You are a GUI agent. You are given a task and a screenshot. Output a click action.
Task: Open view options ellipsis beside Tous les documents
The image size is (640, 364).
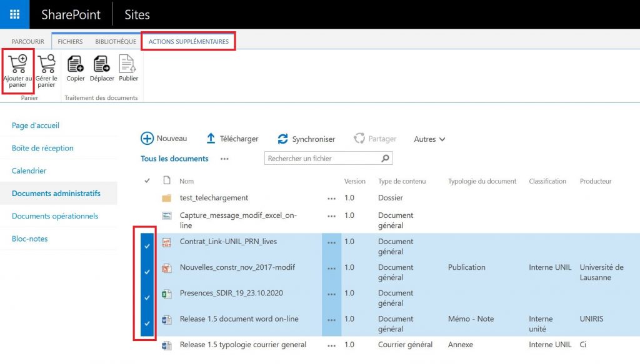(x=224, y=159)
